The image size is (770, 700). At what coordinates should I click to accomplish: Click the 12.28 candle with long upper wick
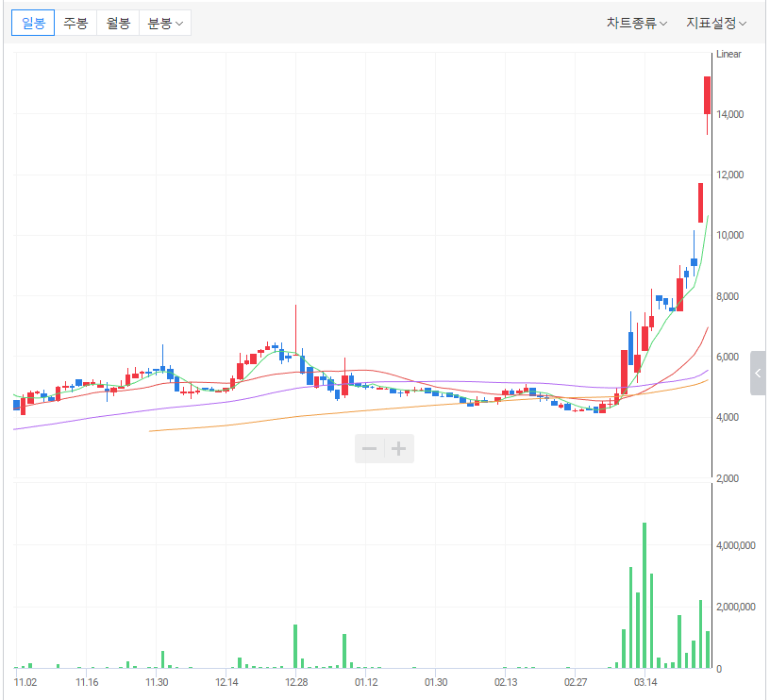click(295, 329)
